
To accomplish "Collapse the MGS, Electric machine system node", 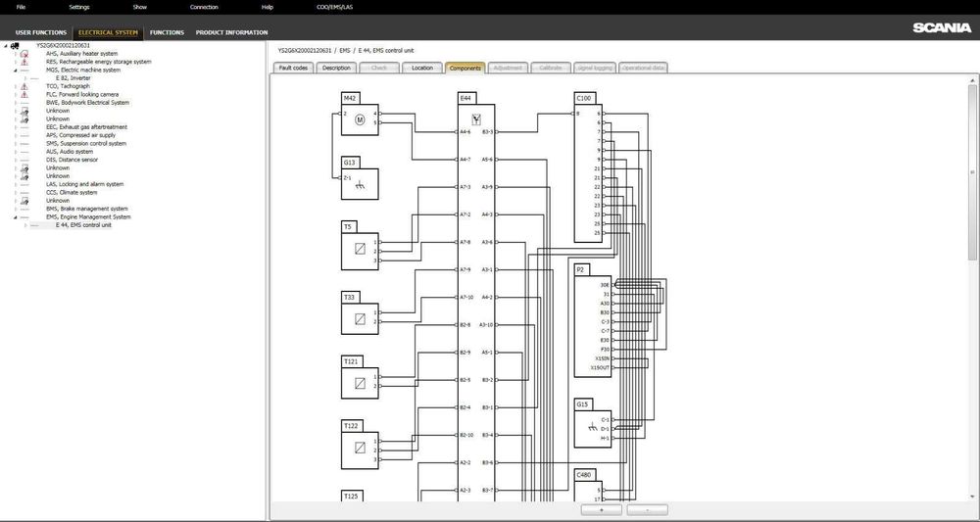I will (x=16, y=70).
